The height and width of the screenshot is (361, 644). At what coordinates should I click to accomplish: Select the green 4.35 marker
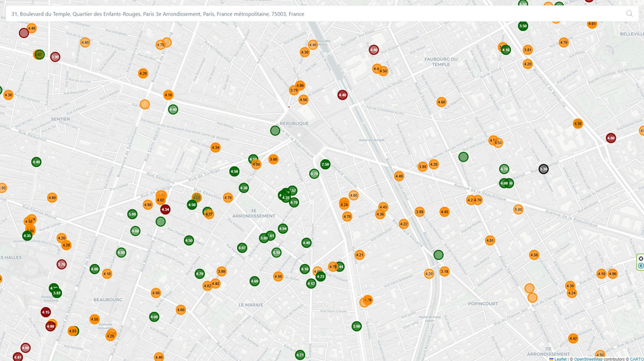pos(27,236)
